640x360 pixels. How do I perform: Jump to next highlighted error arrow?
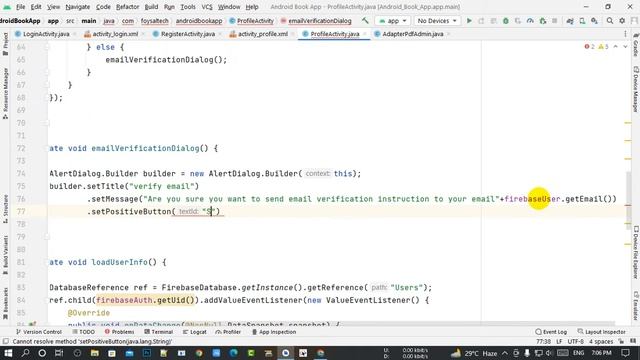(x=625, y=47)
